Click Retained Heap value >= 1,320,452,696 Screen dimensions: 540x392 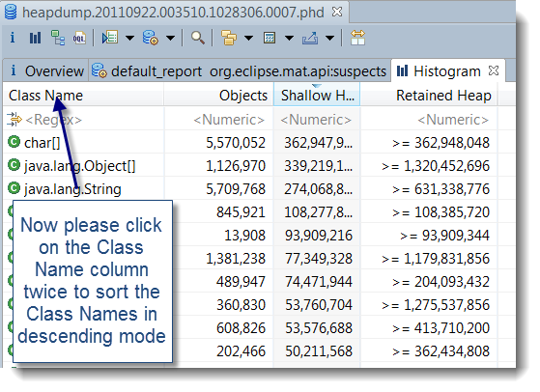[436, 166]
